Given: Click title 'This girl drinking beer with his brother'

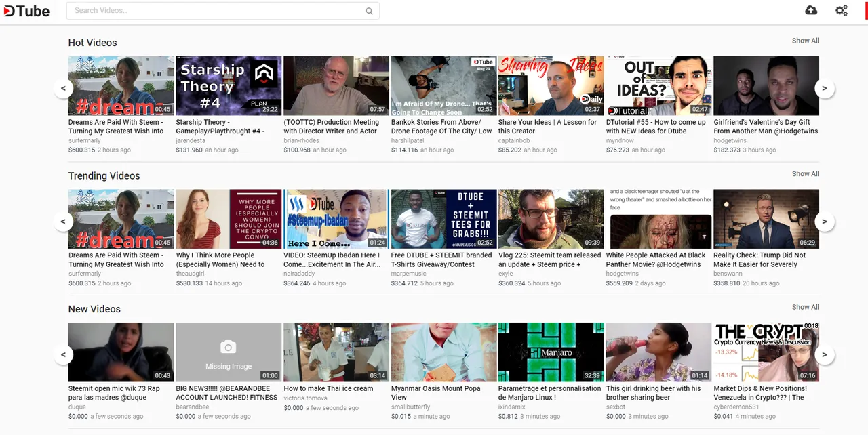Looking at the screenshot, I should pos(654,393).
